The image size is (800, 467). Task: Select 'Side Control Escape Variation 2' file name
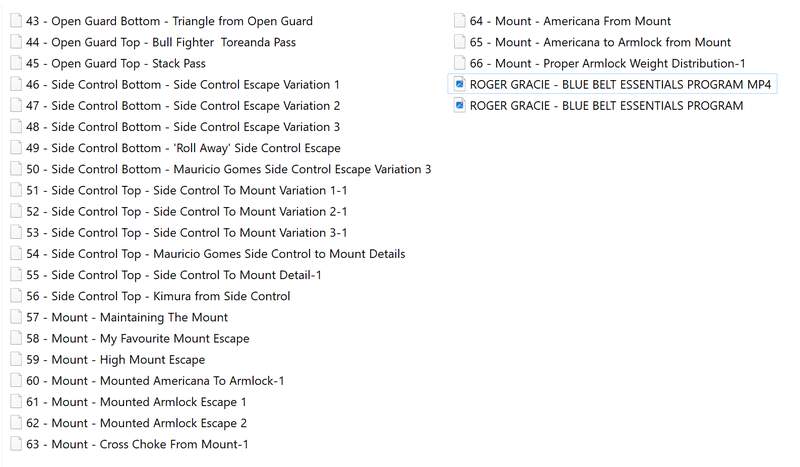[183, 106]
